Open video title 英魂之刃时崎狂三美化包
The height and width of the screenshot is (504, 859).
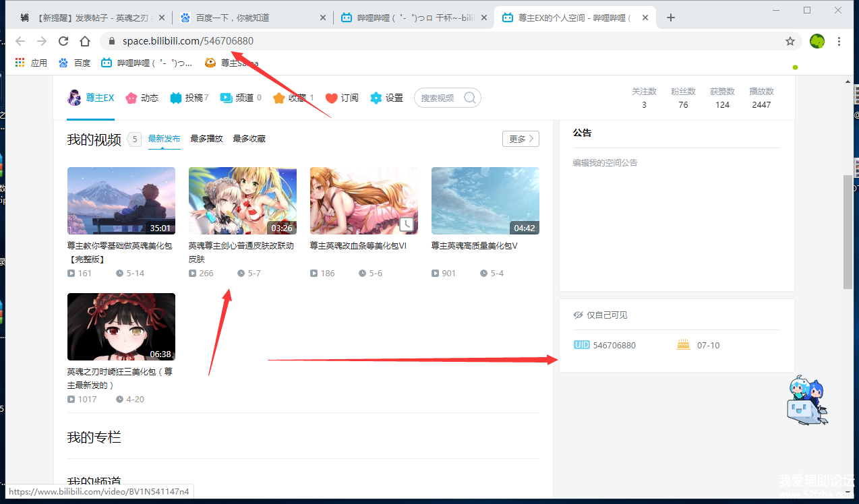pos(119,378)
